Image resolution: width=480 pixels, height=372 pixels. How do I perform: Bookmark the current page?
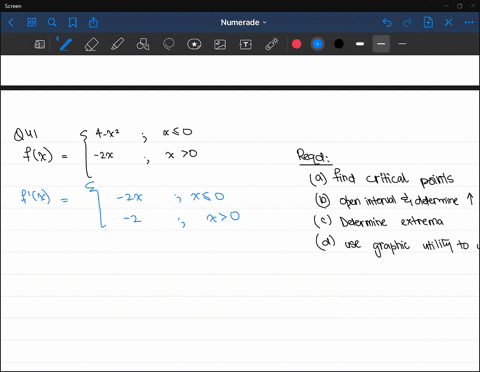tap(73, 23)
